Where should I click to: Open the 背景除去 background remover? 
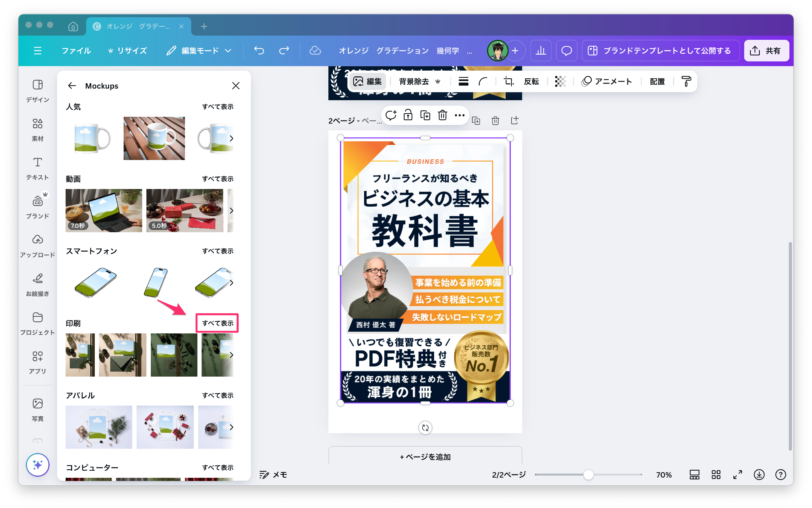click(419, 81)
